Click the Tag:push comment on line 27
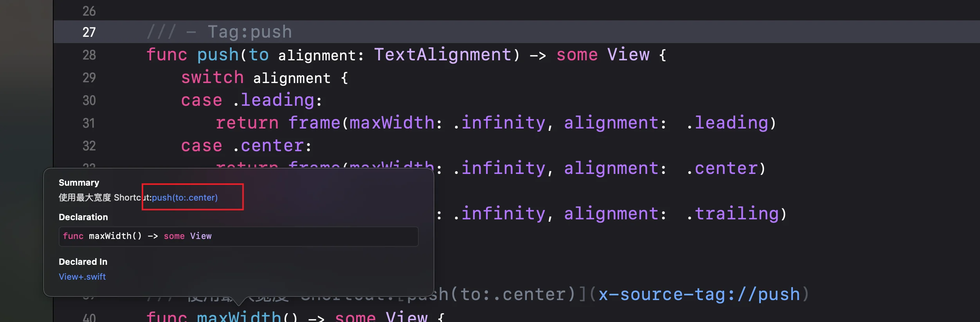980x322 pixels. click(249, 32)
